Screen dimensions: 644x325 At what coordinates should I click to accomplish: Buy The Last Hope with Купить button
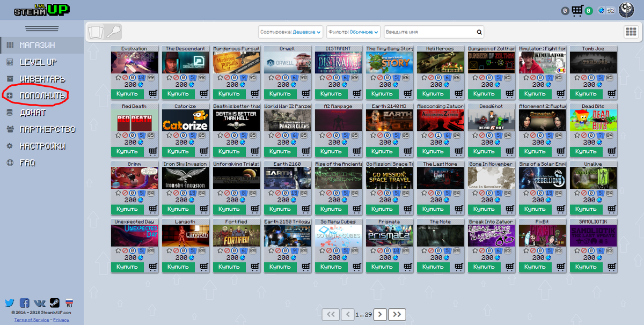(x=433, y=209)
